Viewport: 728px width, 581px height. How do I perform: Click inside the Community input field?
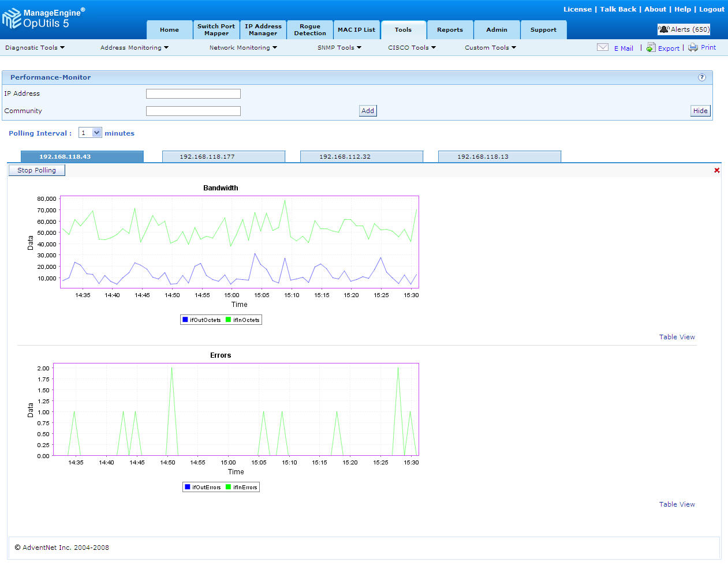coord(193,110)
